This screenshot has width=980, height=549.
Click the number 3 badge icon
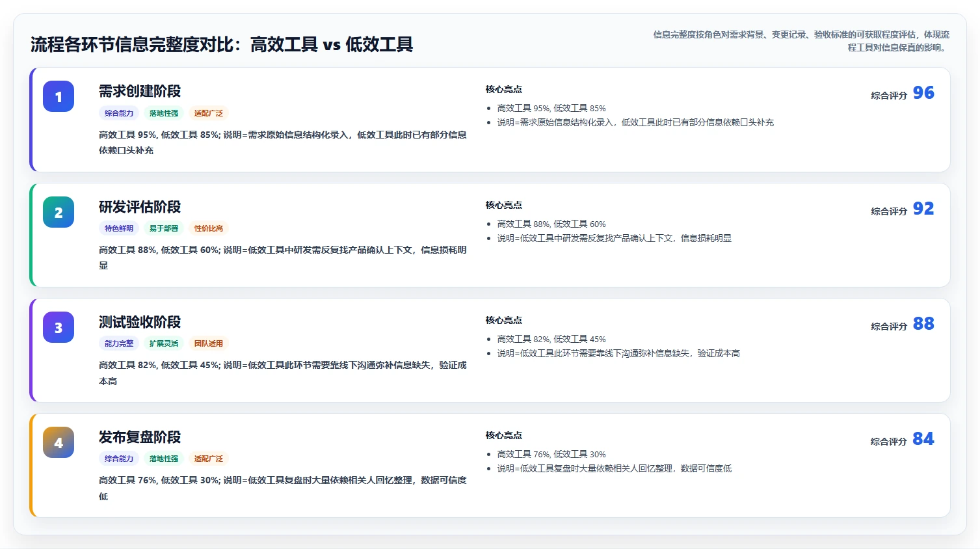(x=59, y=327)
